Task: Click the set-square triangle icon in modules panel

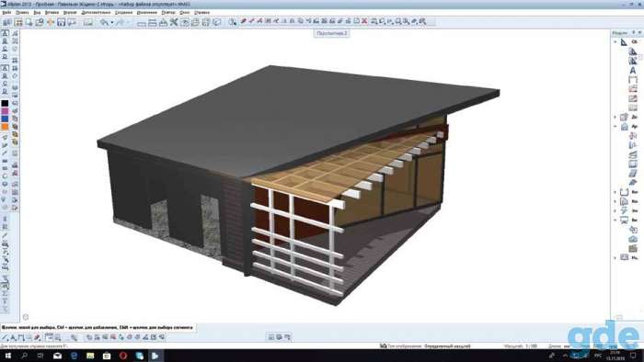Action: click(624, 42)
